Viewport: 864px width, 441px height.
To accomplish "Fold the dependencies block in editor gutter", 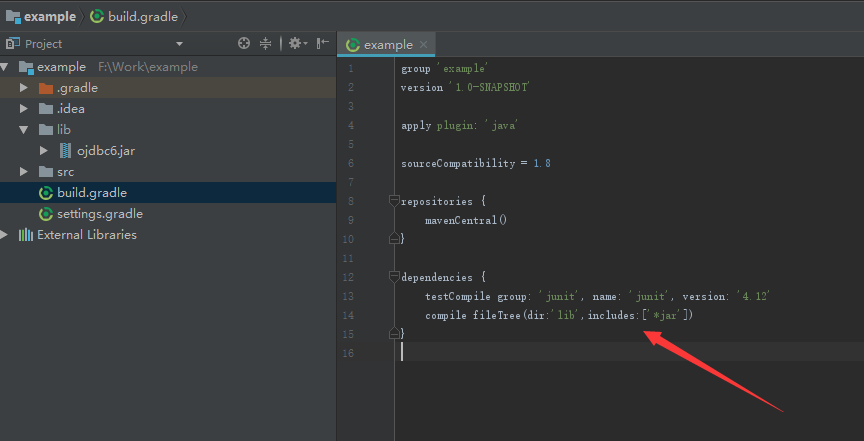I will point(394,277).
